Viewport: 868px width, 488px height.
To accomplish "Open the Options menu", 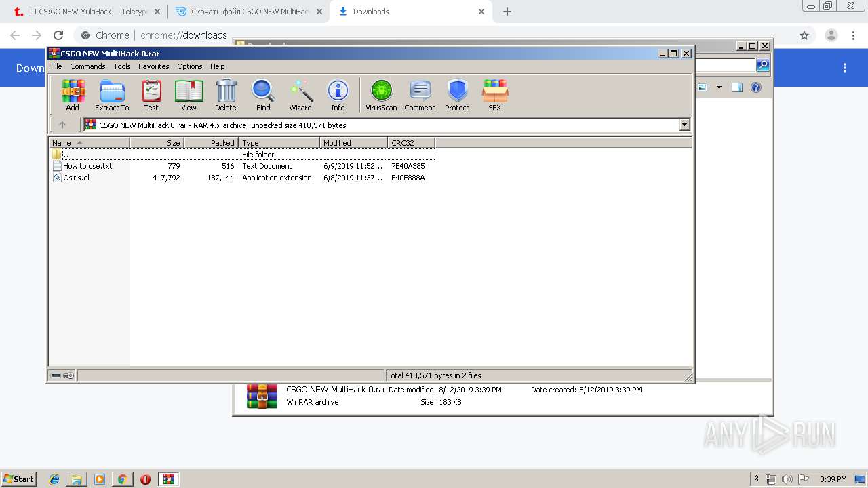I will 190,66.
